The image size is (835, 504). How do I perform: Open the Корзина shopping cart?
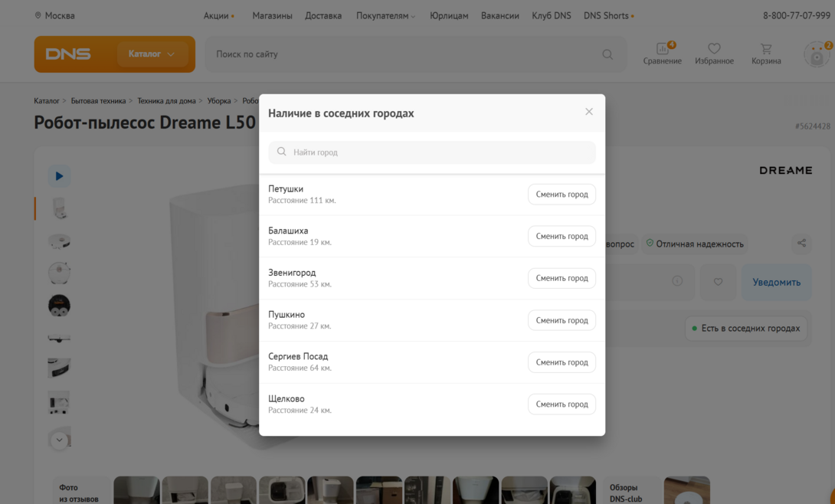(x=765, y=54)
